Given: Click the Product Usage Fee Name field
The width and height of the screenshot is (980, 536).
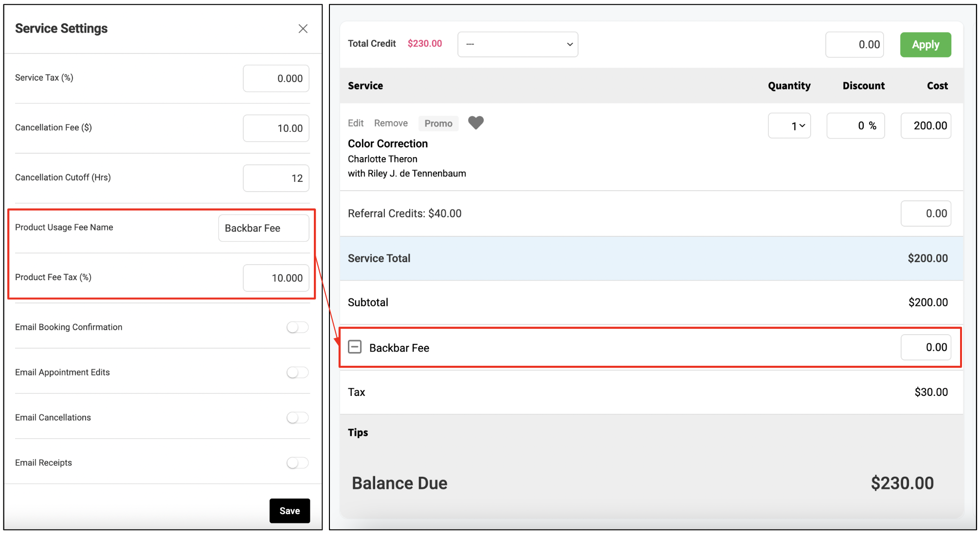Looking at the screenshot, I should 264,228.
